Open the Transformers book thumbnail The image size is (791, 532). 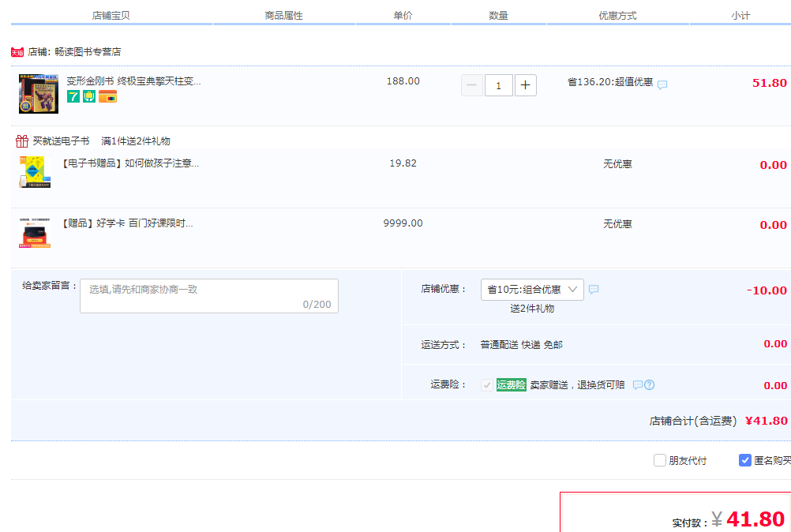click(39, 94)
